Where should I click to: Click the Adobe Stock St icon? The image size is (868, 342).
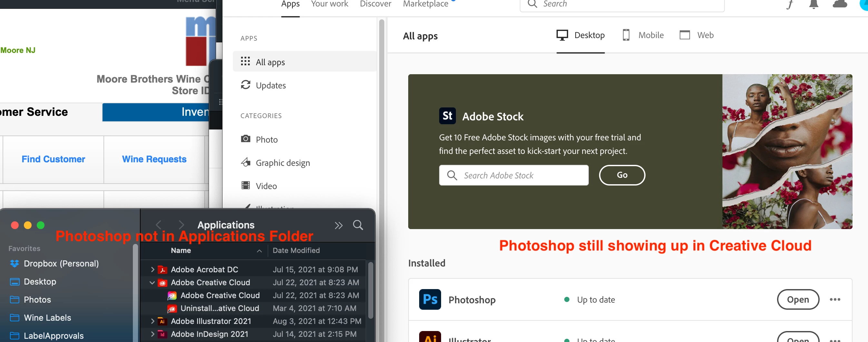coord(447,116)
